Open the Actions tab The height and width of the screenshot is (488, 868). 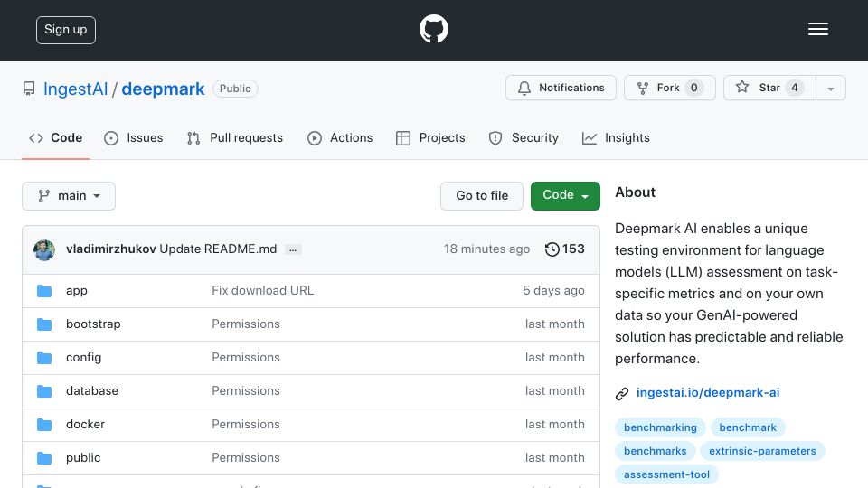click(340, 137)
